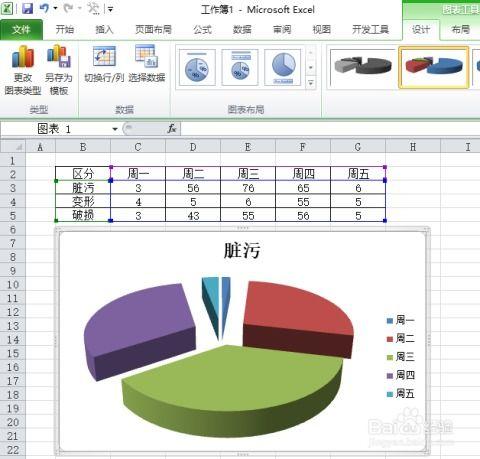480x459 pixels.
Task: Click the formula bar fx function icon
Action: tap(172, 128)
